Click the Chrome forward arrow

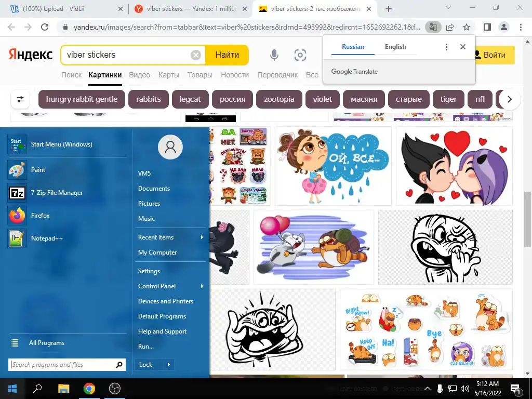pyautogui.click(x=28, y=27)
